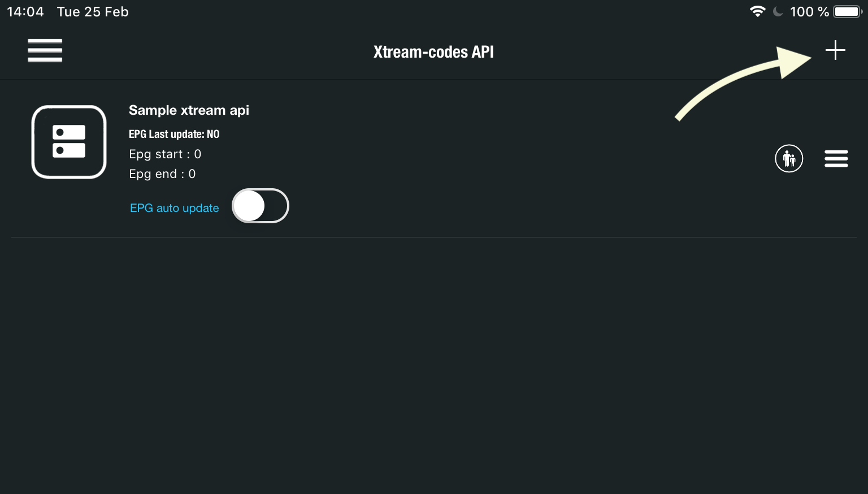Click the Do Not Disturb moon icon
Image resolution: width=868 pixels, height=494 pixels.
(x=778, y=11)
